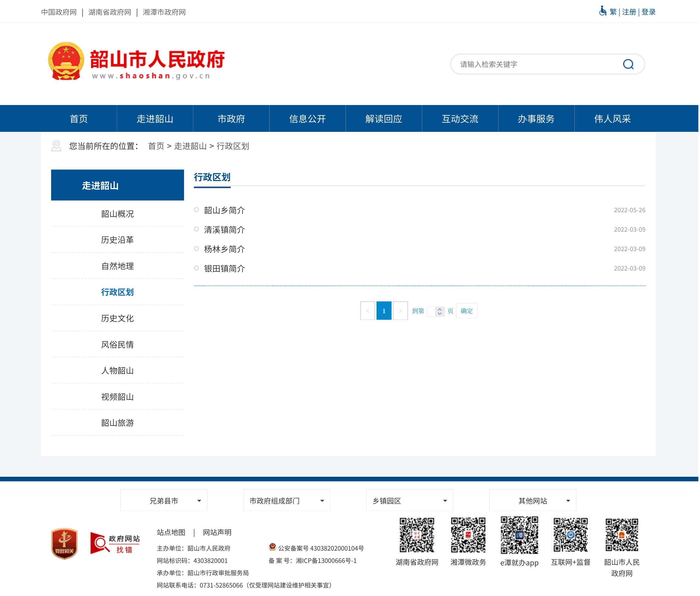Click the previous page arrow button

coord(367,310)
